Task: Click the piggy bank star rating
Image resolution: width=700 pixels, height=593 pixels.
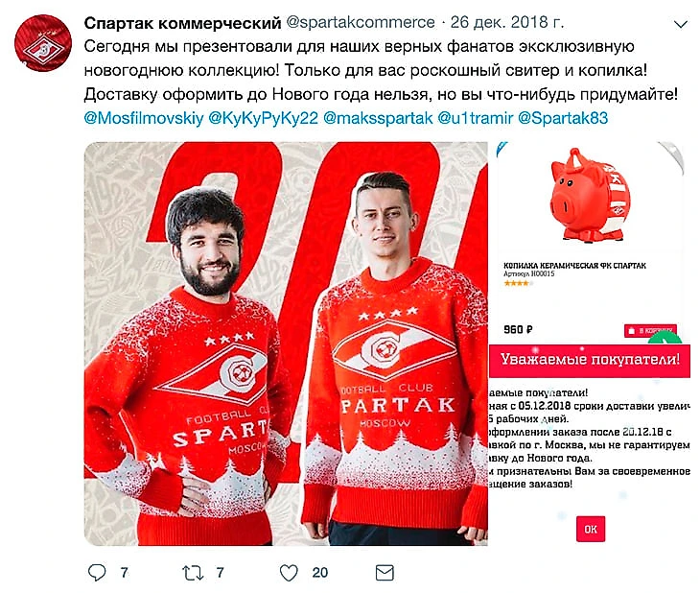Action: [517, 283]
